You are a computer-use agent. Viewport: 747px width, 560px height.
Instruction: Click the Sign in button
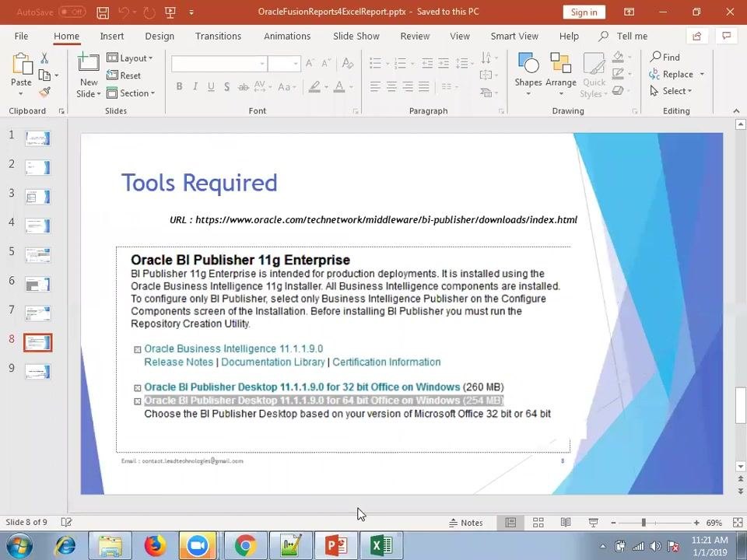pyautogui.click(x=584, y=12)
